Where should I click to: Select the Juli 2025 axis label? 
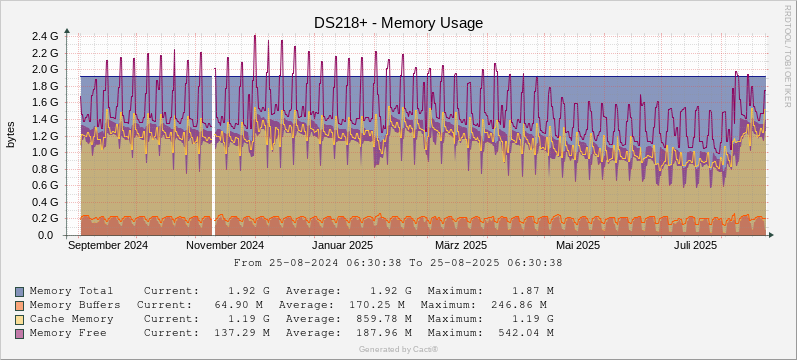695,246
